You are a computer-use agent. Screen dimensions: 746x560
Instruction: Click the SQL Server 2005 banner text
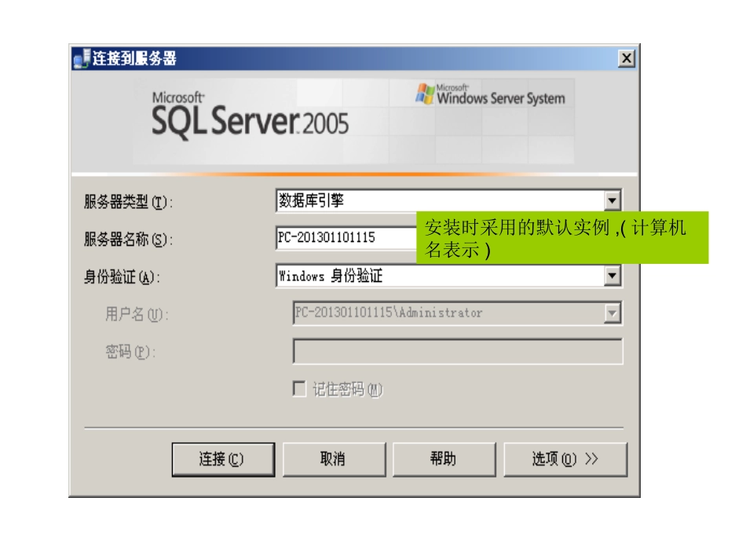(250, 117)
